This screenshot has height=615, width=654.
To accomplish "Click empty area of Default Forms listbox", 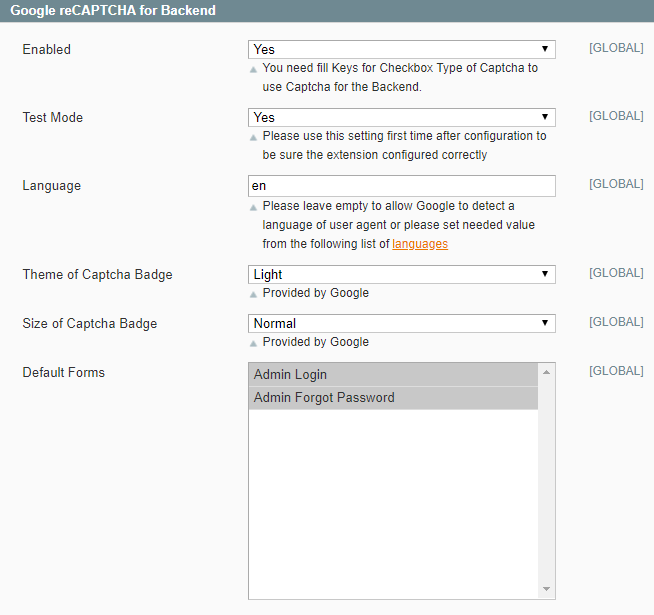I will pos(393,500).
